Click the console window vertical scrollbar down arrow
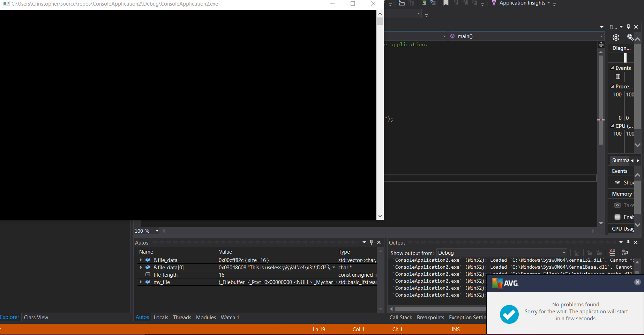The height and width of the screenshot is (335, 644). point(380,216)
